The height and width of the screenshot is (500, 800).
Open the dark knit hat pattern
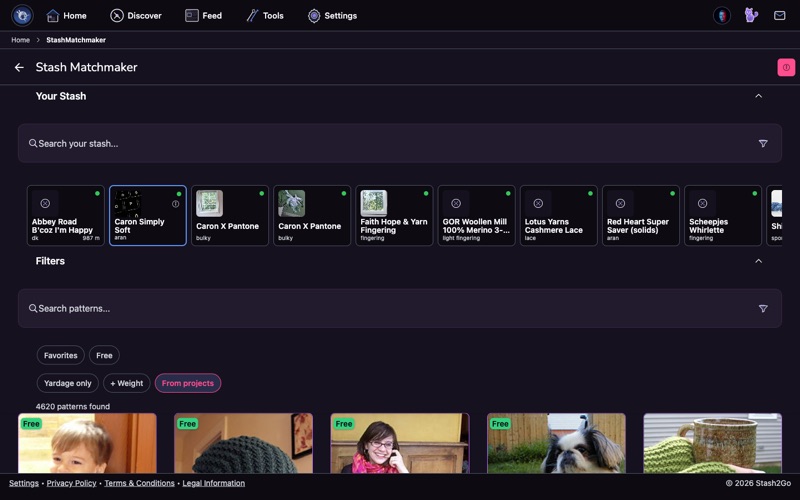(x=243, y=443)
